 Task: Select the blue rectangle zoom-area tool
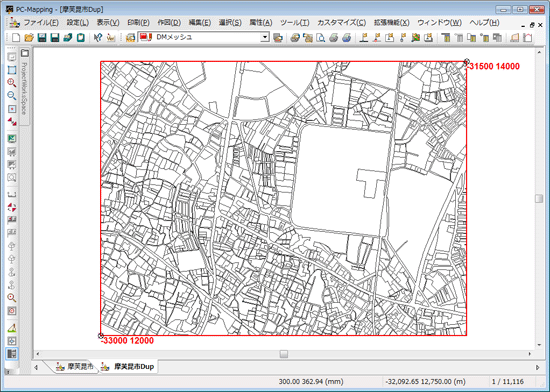click(12, 70)
